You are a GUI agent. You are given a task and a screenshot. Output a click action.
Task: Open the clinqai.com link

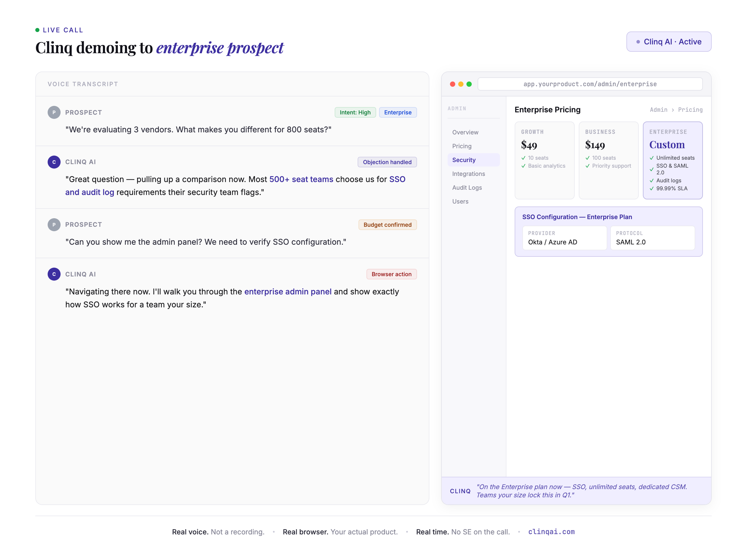551,532
